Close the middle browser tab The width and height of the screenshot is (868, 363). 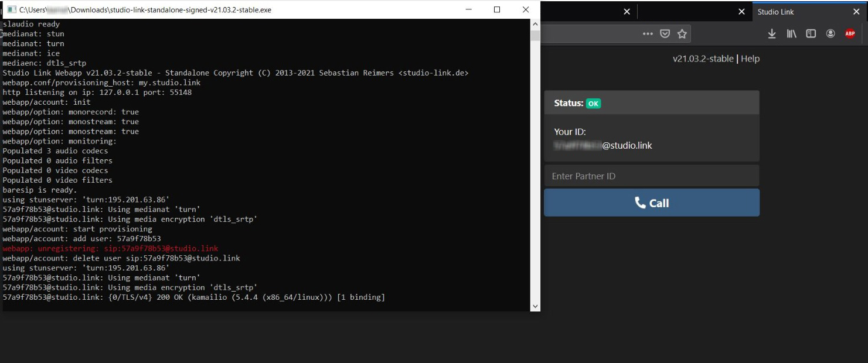[x=742, y=12]
